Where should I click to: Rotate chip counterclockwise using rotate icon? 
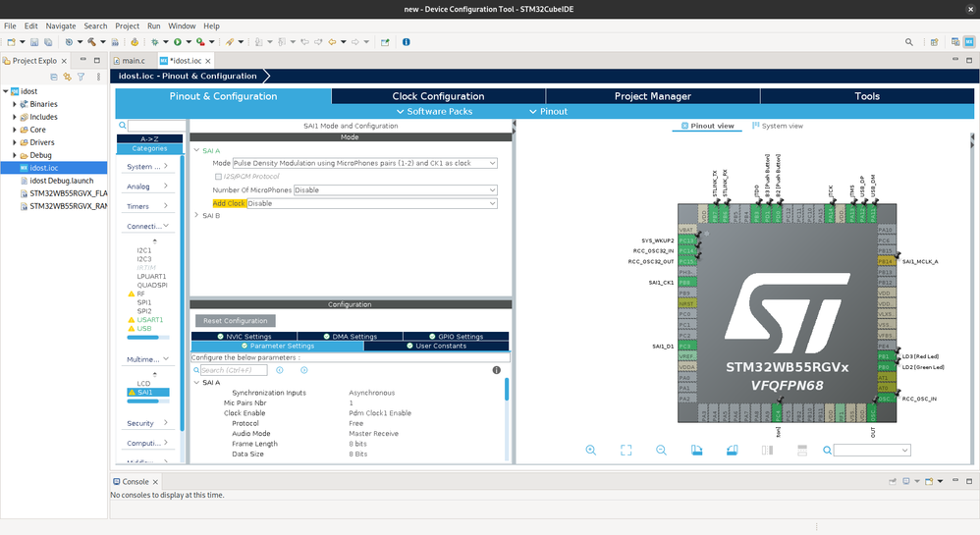point(732,450)
